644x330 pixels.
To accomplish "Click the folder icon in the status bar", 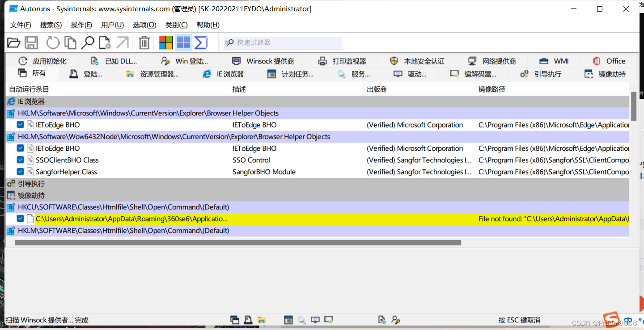I will tap(262, 320).
